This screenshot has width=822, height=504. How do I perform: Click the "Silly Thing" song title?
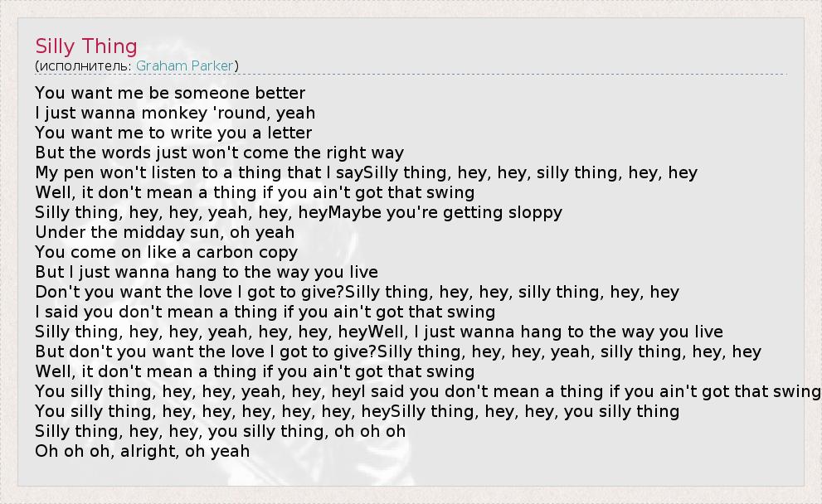tap(86, 46)
